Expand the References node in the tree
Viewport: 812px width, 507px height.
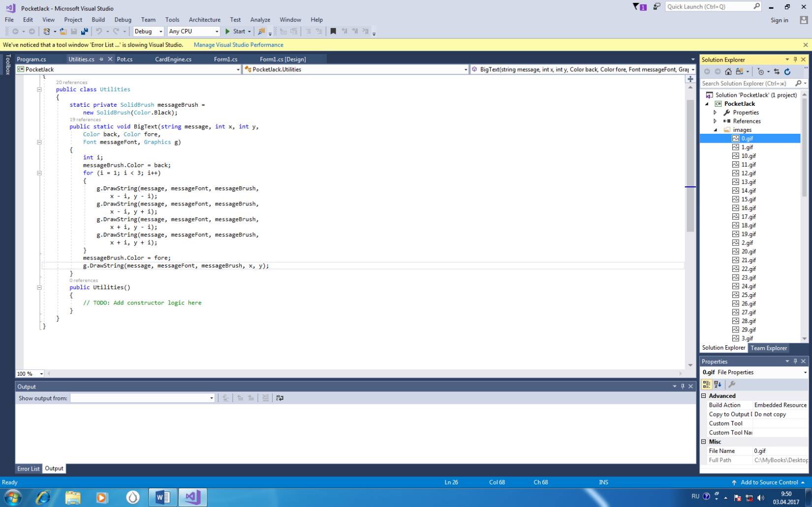716,121
